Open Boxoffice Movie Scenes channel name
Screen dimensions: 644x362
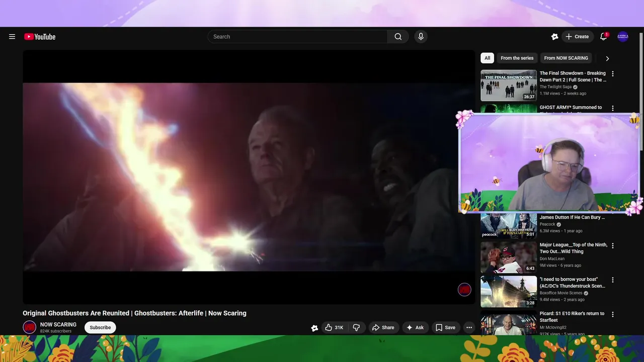tap(561, 293)
